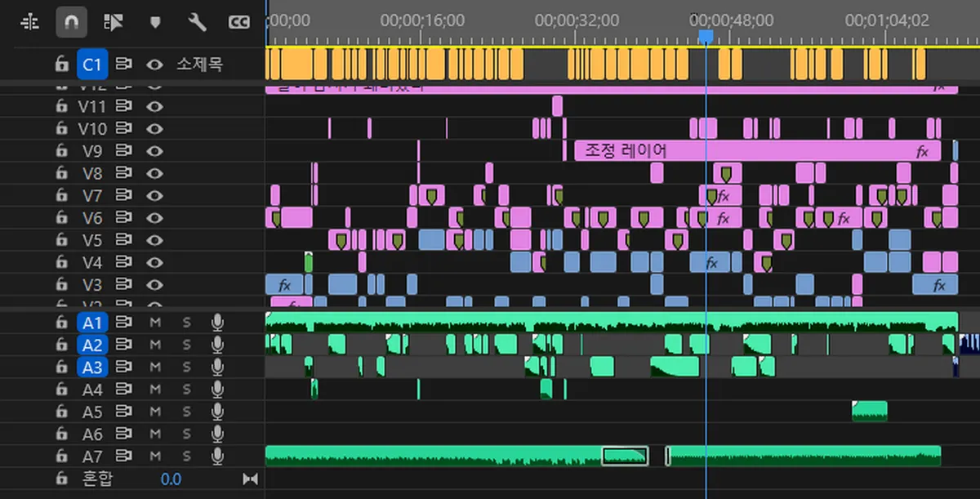Toggle the lock on track V9

click(60, 150)
